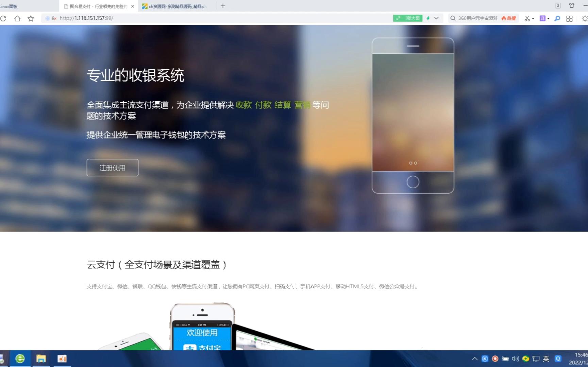Click the blue magnifier search icon
The image size is (588, 367).
(x=557, y=18)
